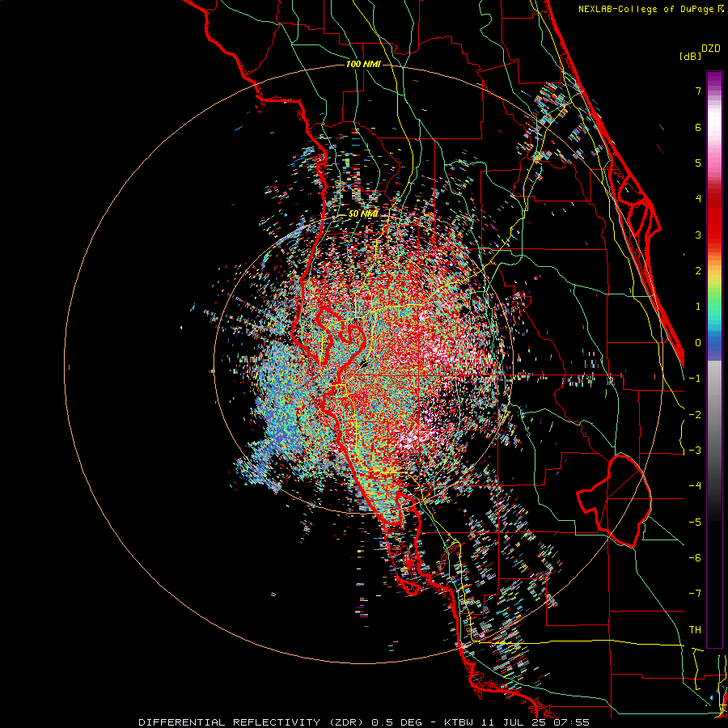Click the -7 value on the color scale
Viewport: 728px width, 728px height.
pyautogui.click(x=695, y=594)
